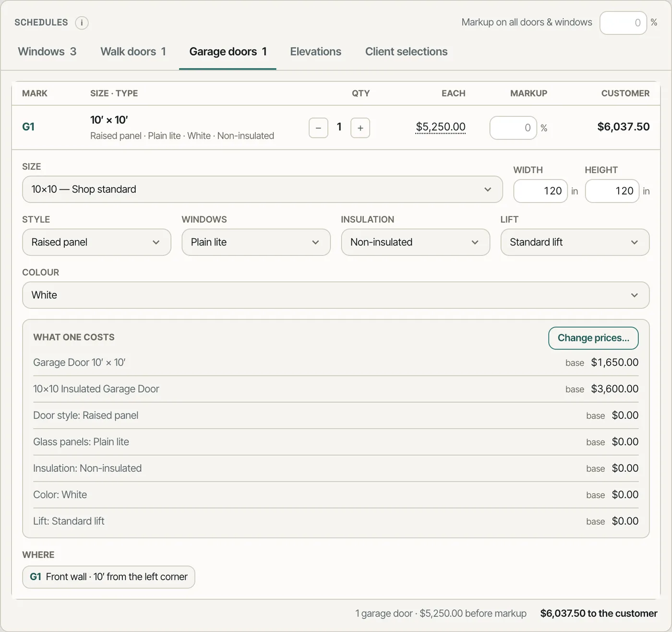Decrease G1 quantity with minus button
The image size is (672, 632).
click(318, 128)
